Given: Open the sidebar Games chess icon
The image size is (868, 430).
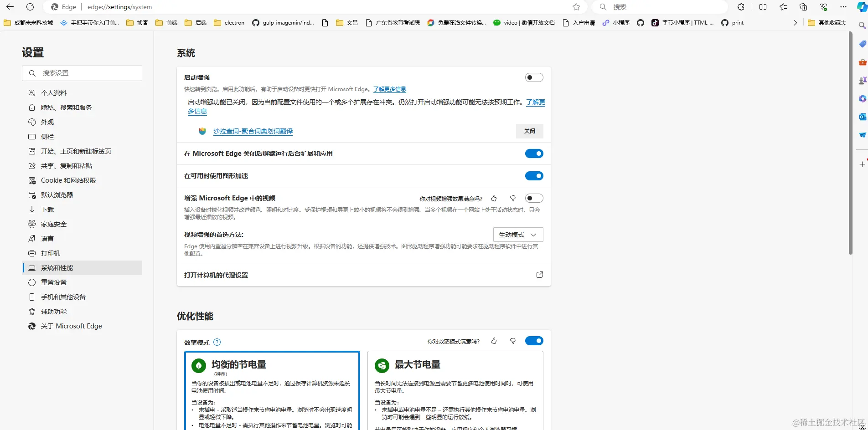Looking at the screenshot, I should (x=862, y=80).
